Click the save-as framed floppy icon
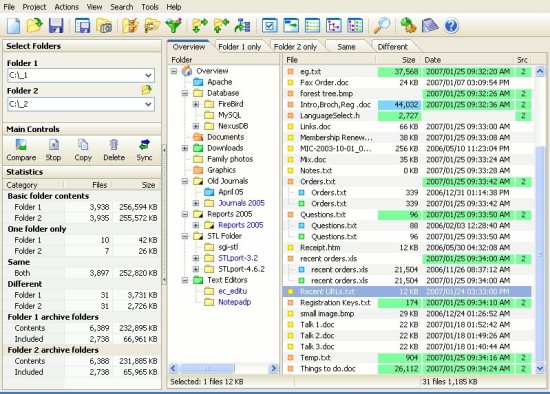The width and height of the screenshot is (550, 394). pyautogui.click(x=82, y=26)
